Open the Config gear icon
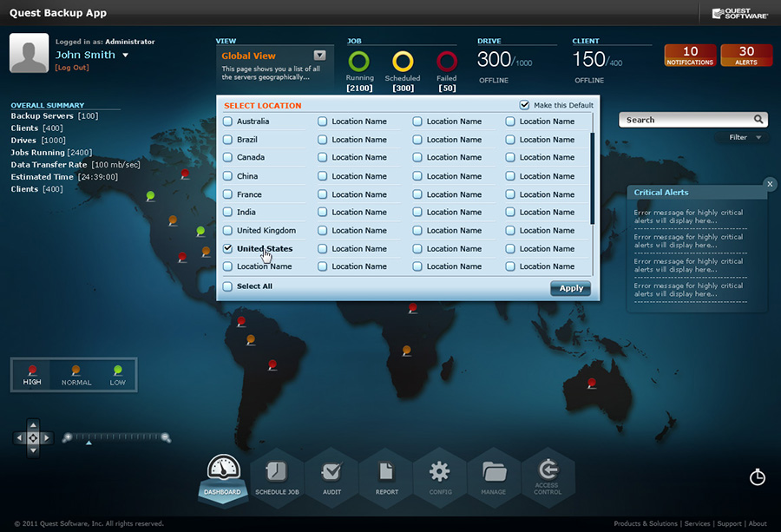 (440, 477)
